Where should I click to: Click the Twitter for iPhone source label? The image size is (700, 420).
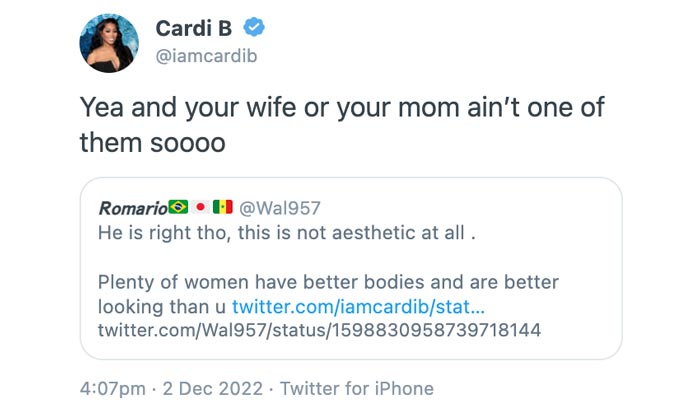[356, 389]
